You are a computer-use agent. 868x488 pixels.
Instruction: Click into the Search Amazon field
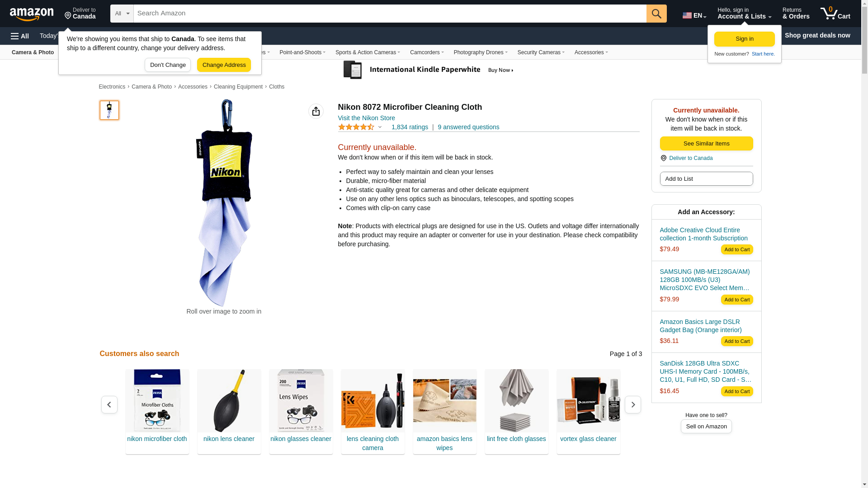390,14
